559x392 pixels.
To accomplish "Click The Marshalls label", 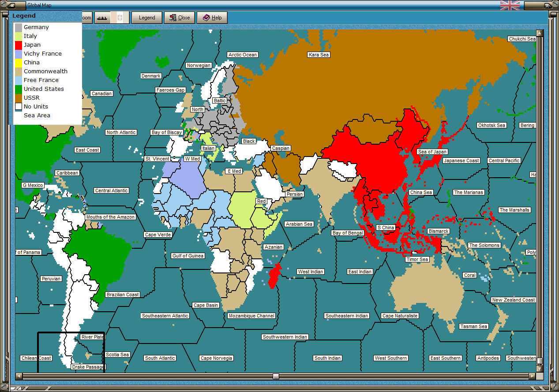I will pyautogui.click(x=514, y=210).
